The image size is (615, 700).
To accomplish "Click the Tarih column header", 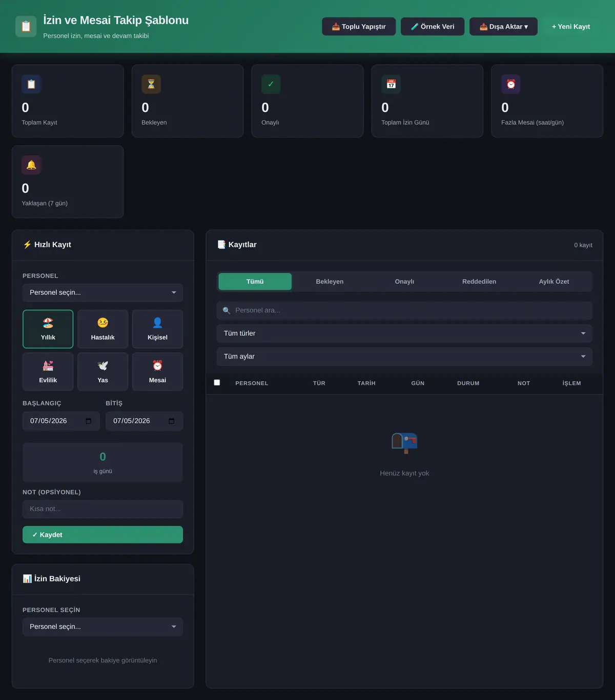I will [x=366, y=383].
